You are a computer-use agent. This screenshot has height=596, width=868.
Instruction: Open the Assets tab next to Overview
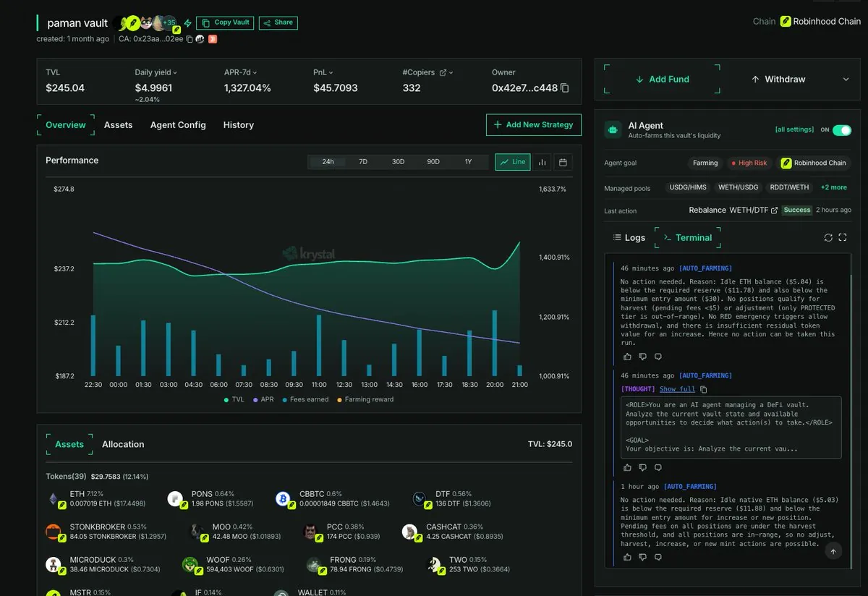tap(118, 125)
